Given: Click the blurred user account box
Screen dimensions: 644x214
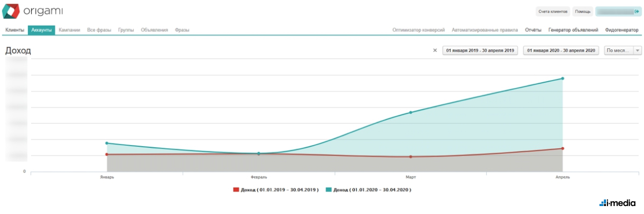Looking at the screenshot, I should 618,11.
